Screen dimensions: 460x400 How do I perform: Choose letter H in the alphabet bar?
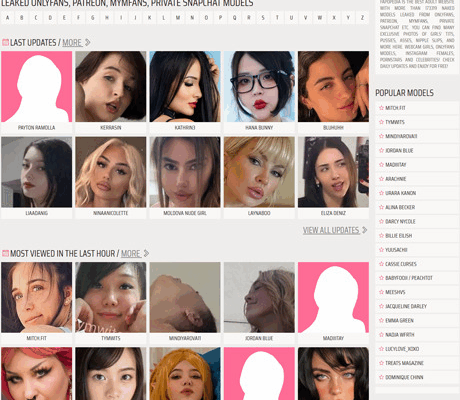tap(107, 18)
